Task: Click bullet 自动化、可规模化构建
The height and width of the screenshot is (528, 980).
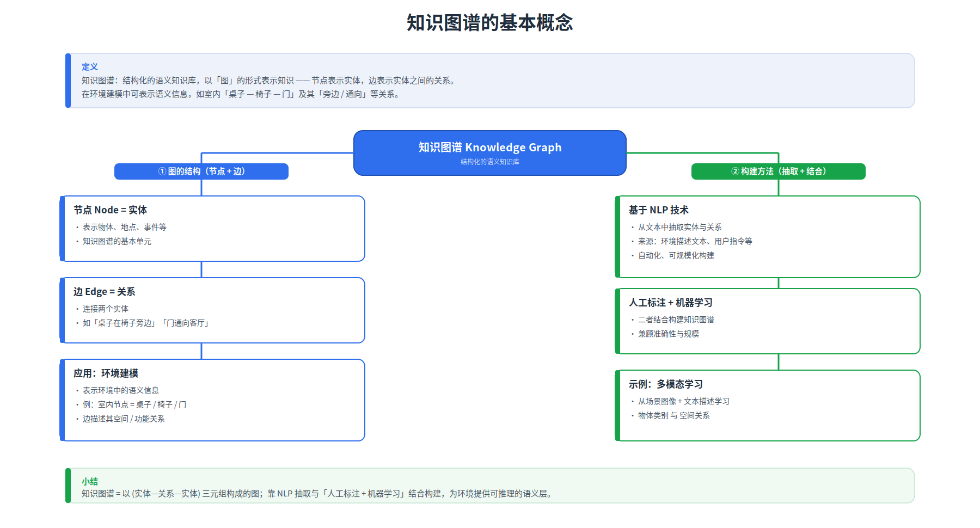Action: [676, 255]
